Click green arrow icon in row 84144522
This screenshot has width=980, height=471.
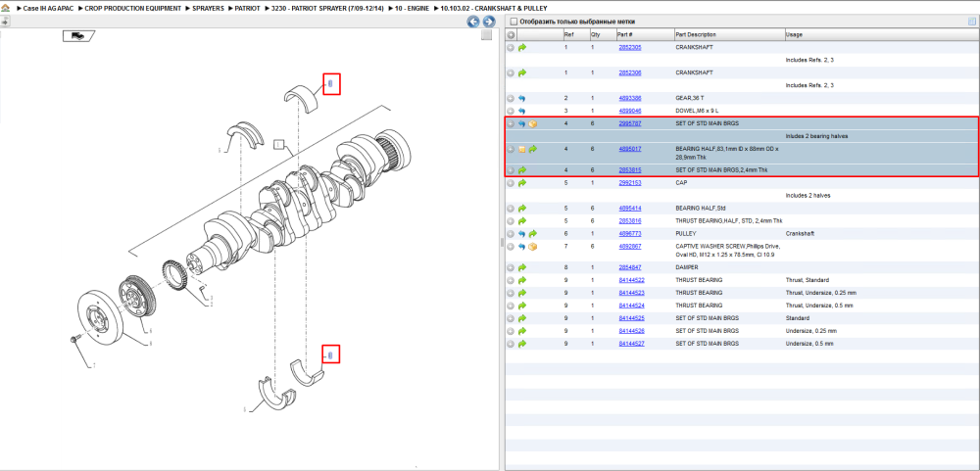pos(522,280)
